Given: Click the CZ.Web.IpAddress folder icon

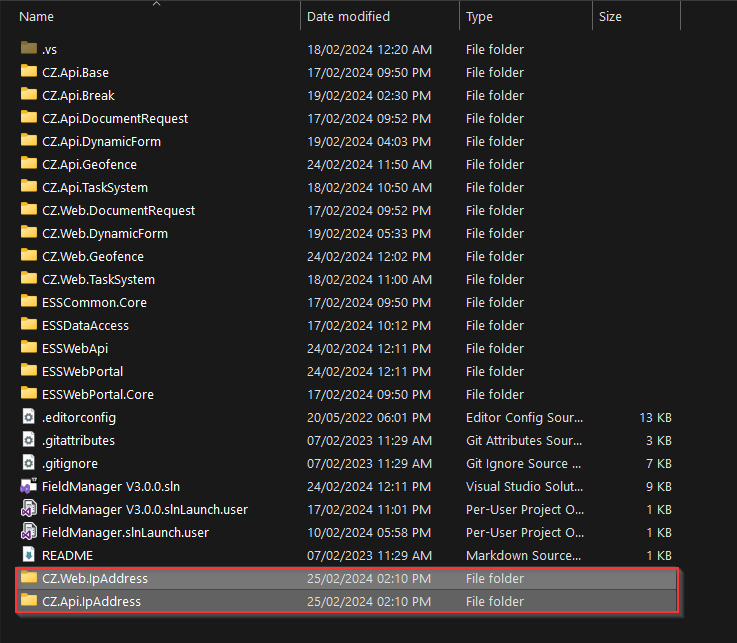Looking at the screenshot, I should (x=29, y=577).
